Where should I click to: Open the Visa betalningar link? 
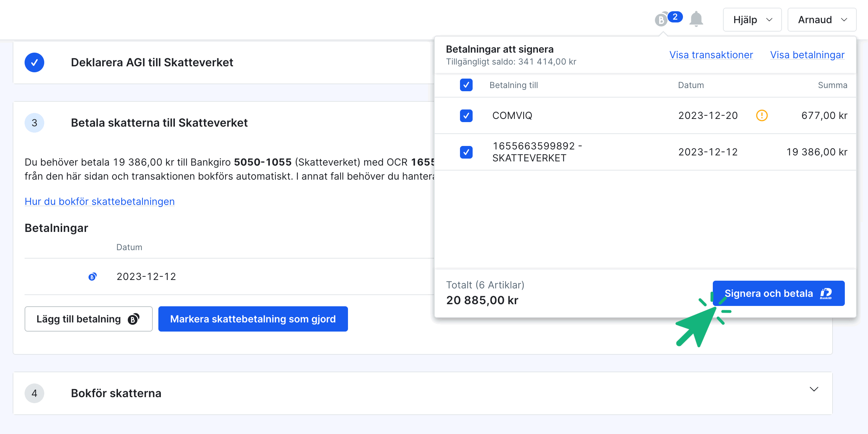(x=807, y=55)
